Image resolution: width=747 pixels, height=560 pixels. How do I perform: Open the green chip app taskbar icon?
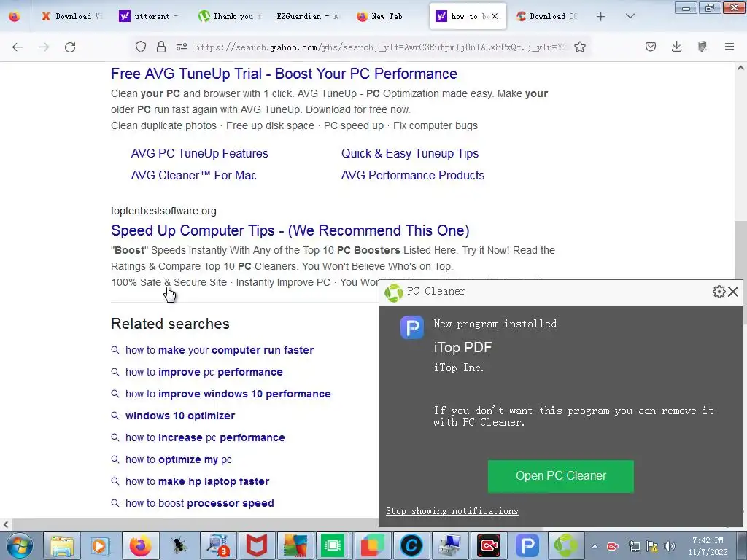[333, 545]
